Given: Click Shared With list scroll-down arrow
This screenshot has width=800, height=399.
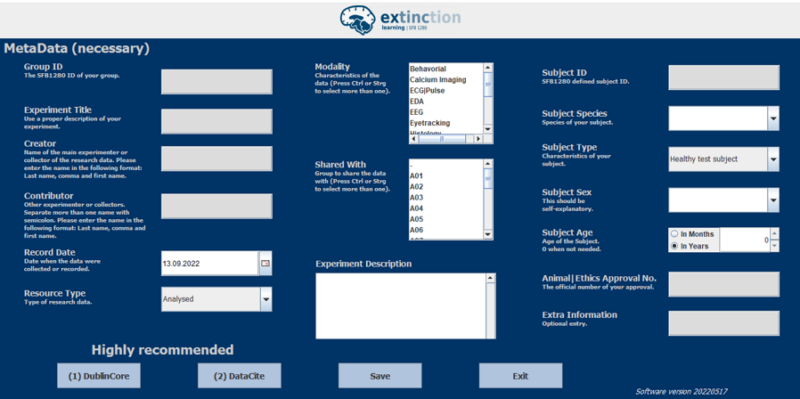Looking at the screenshot, I should tap(488, 234).
